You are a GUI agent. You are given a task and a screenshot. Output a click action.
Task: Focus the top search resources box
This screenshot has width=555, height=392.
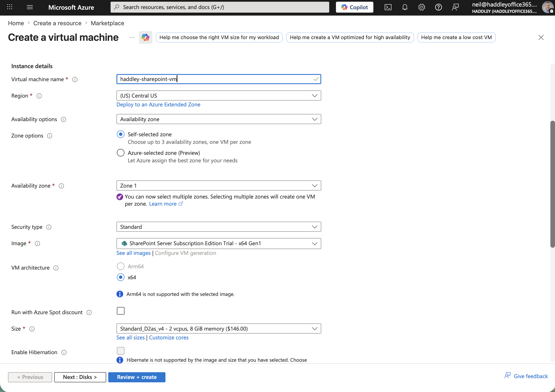point(220,7)
